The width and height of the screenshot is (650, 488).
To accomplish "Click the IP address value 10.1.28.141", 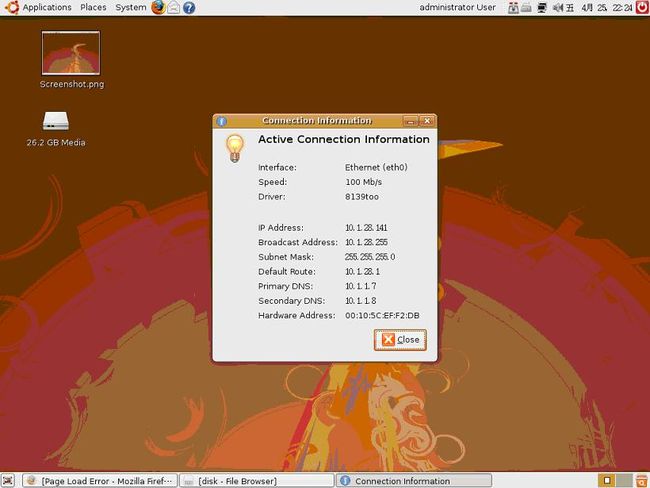I will pos(366,228).
